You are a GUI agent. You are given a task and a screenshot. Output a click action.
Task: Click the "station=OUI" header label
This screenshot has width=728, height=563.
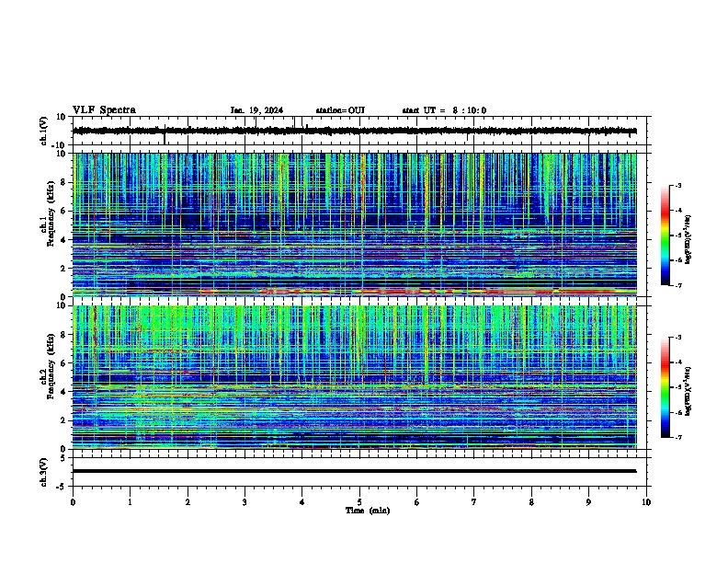[340, 110]
